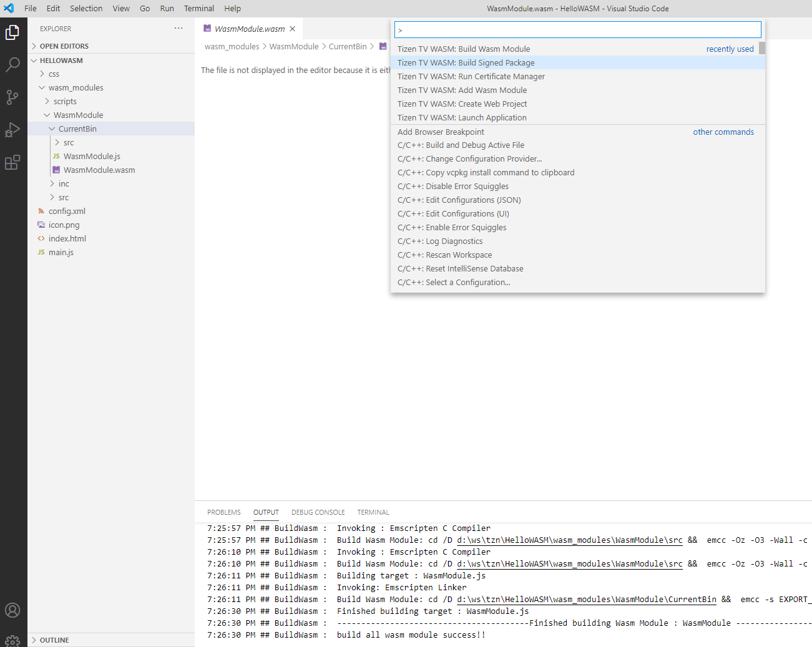
Task: Run Tizen TV WASM: Create Web Project
Action: [x=578, y=104]
